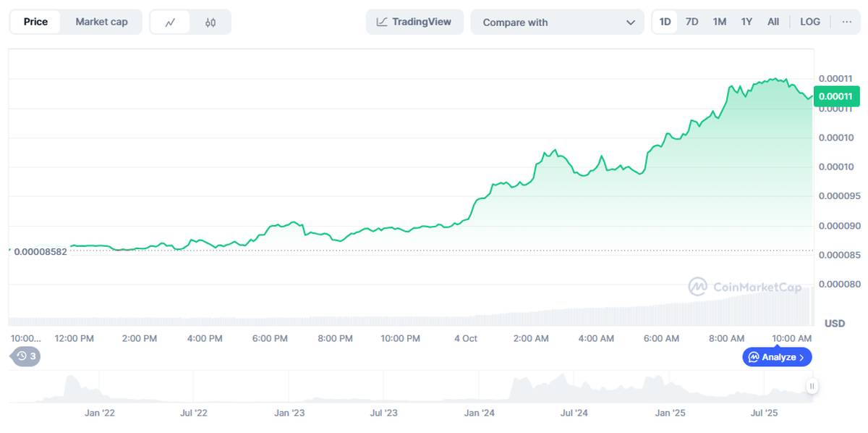Click the current price label 0.00011
Screen dimensions: 868x433
pyautogui.click(x=836, y=96)
